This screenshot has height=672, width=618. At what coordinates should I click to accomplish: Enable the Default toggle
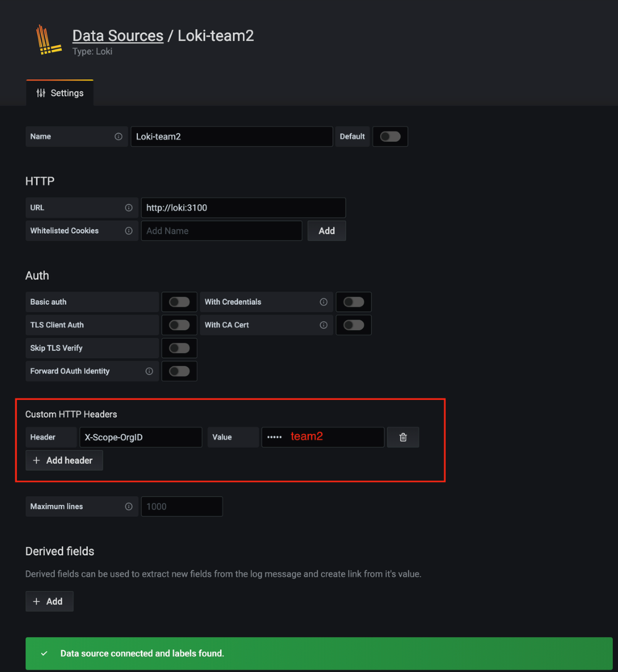pyautogui.click(x=390, y=136)
